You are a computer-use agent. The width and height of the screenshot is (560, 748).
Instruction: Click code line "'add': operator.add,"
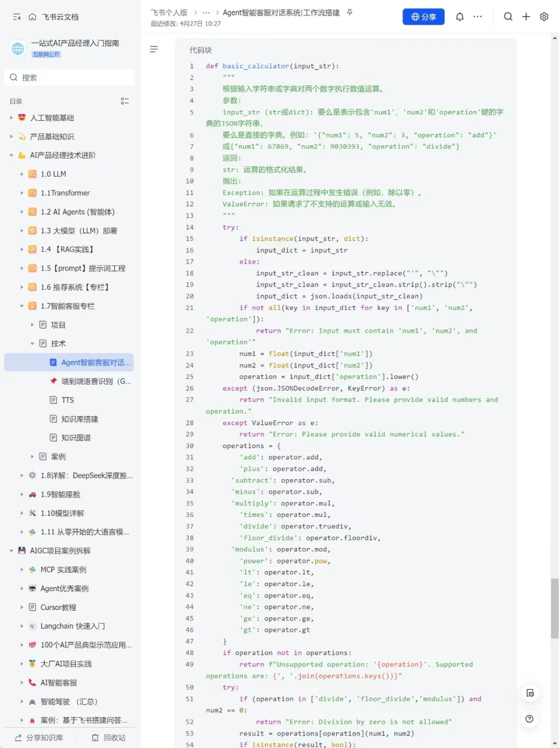281,457
